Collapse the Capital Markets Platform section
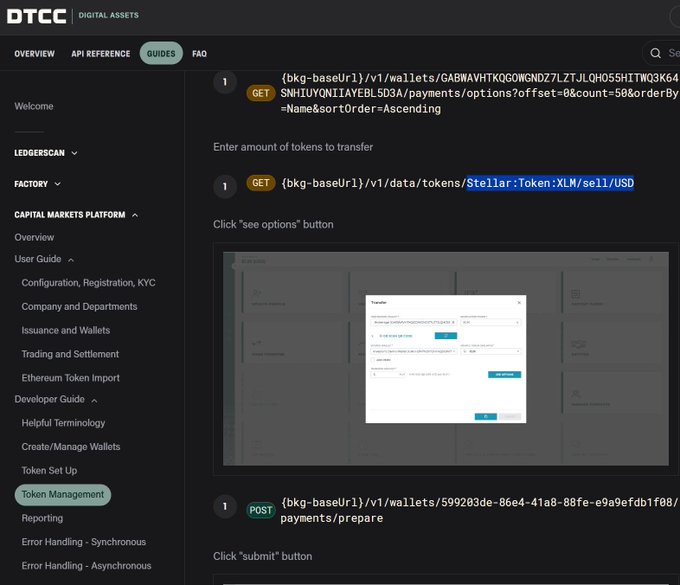This screenshot has width=680, height=585. 76,215
